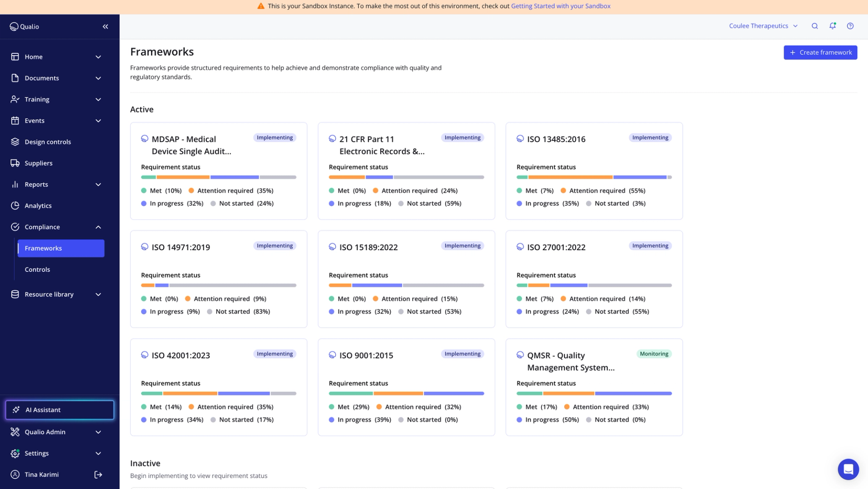Click the AI Assistant sparkle icon

(x=16, y=410)
